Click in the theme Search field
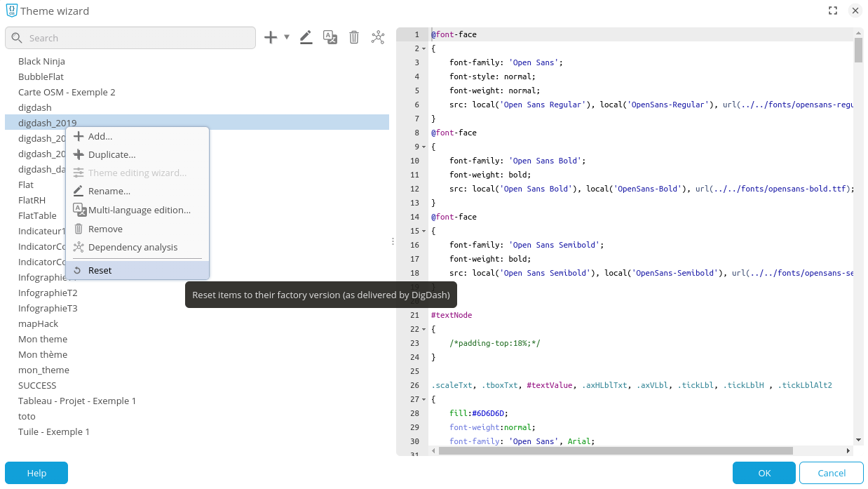 [x=137, y=38]
